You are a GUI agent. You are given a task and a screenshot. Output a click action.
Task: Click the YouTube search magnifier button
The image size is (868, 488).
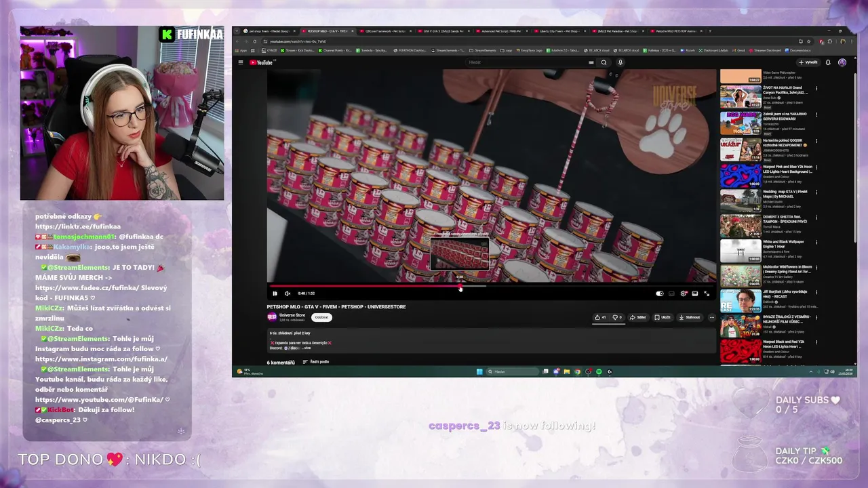coord(604,62)
